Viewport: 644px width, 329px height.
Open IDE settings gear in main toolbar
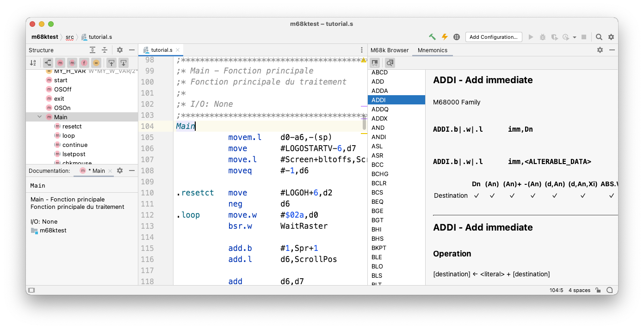[x=611, y=37]
